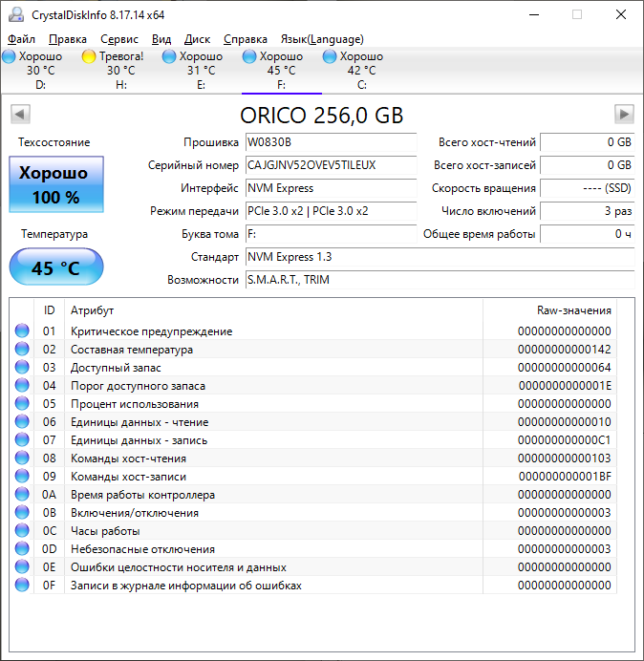The width and height of the screenshot is (644, 661).
Task: Click the blue status circle for disk D:
Action: 9,56
